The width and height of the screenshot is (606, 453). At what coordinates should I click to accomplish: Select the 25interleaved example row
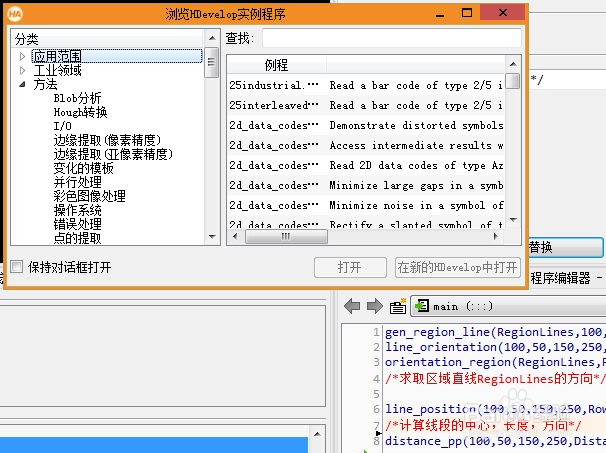coord(366,105)
